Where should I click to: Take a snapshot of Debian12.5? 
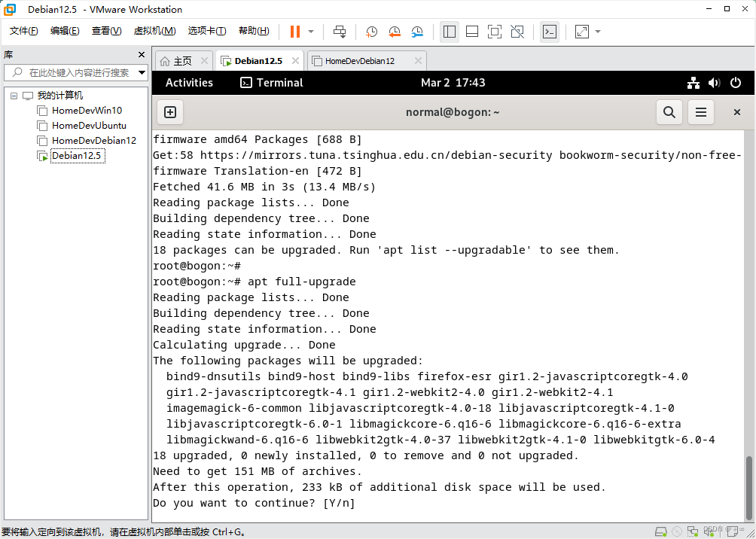pos(371,32)
